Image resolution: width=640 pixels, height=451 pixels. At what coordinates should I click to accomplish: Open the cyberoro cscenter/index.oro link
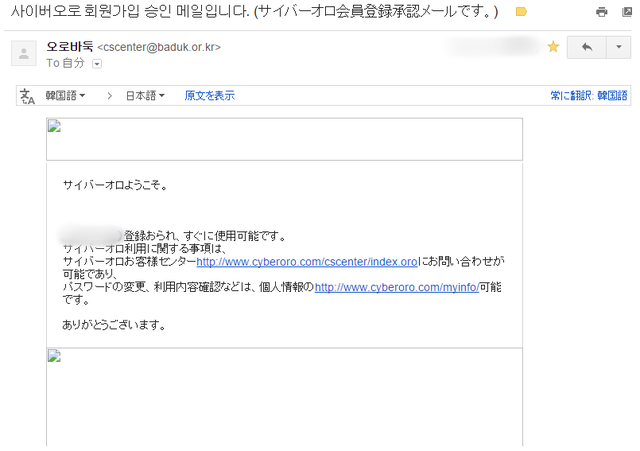point(307,262)
